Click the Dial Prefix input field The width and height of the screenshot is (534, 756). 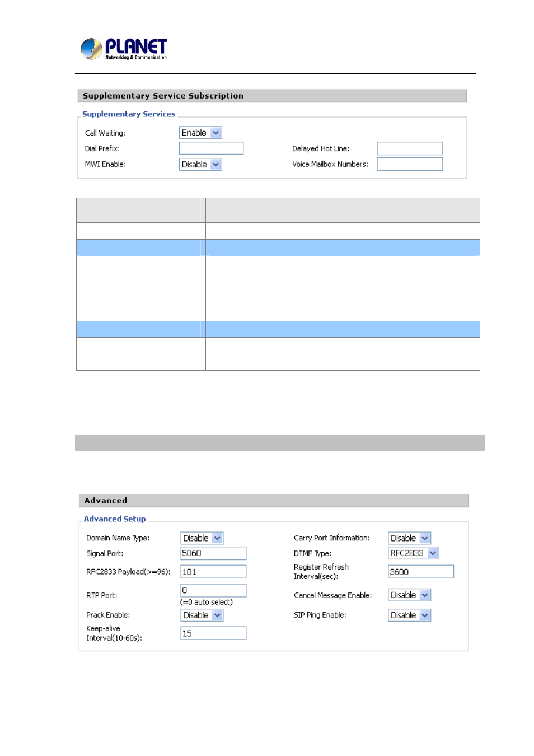tap(211, 148)
